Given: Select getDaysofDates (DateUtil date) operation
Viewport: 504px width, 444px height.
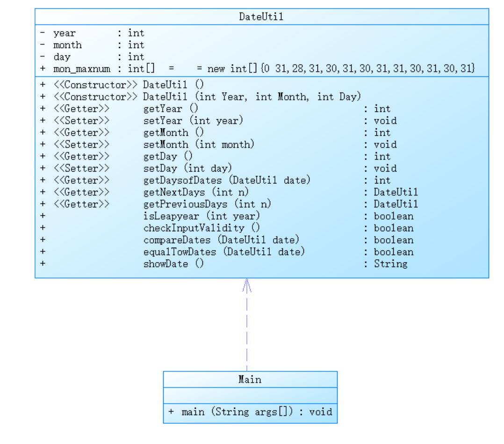Looking at the screenshot, I should [x=215, y=180].
